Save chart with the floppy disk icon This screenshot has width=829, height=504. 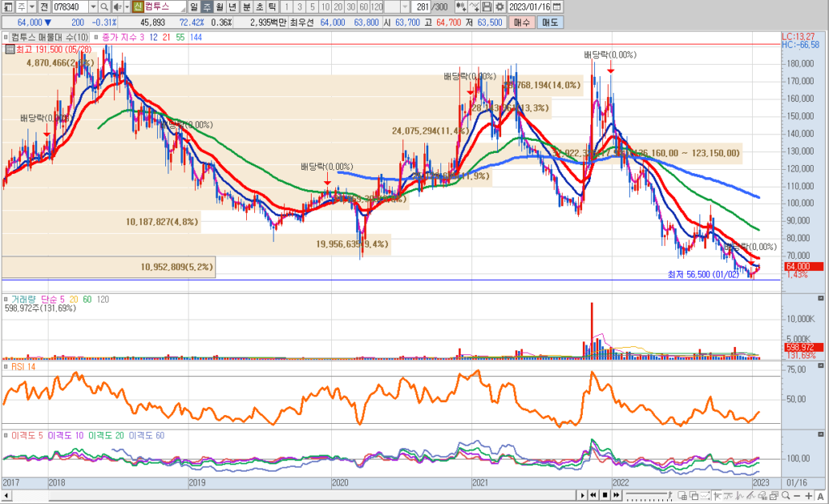488,6
